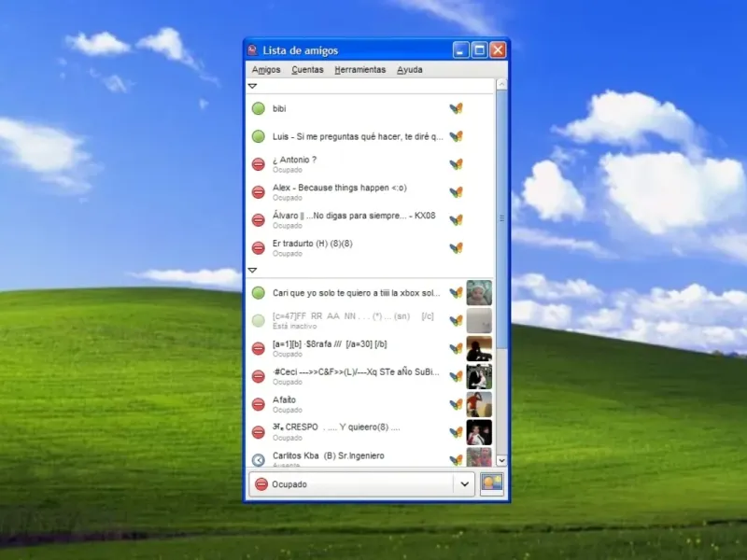Image resolution: width=747 pixels, height=560 pixels.
Task: Click the MSN butterfly icon in CRESPO's row
Action: point(456,432)
